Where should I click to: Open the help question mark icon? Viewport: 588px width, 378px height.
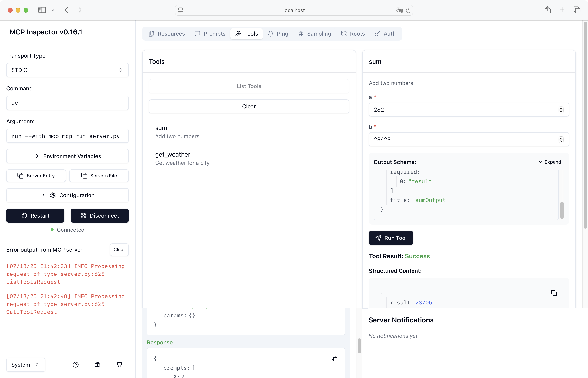76,364
